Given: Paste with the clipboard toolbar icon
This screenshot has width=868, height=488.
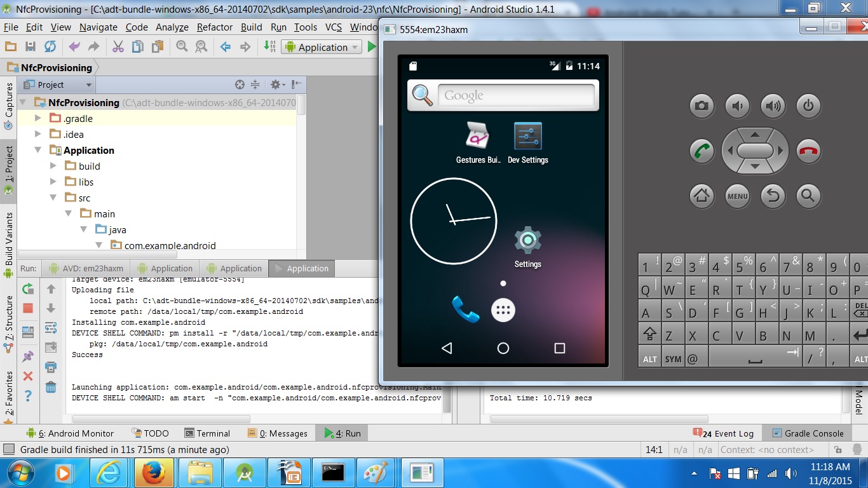Looking at the screenshot, I should click(x=157, y=46).
